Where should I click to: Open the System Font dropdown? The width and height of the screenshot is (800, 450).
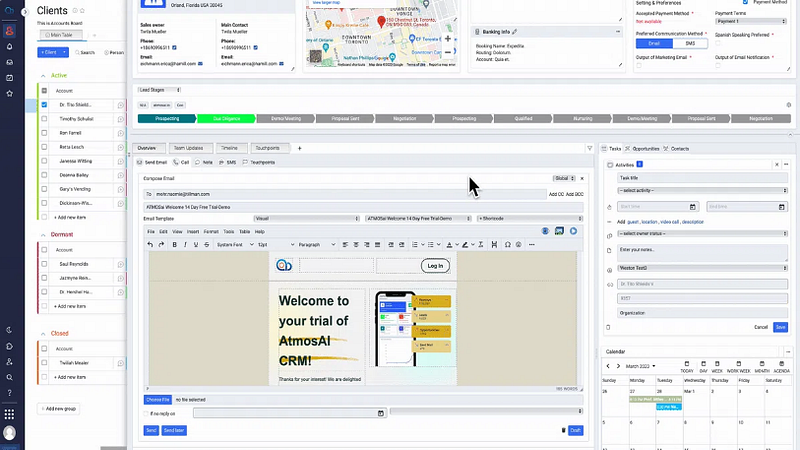(235, 245)
